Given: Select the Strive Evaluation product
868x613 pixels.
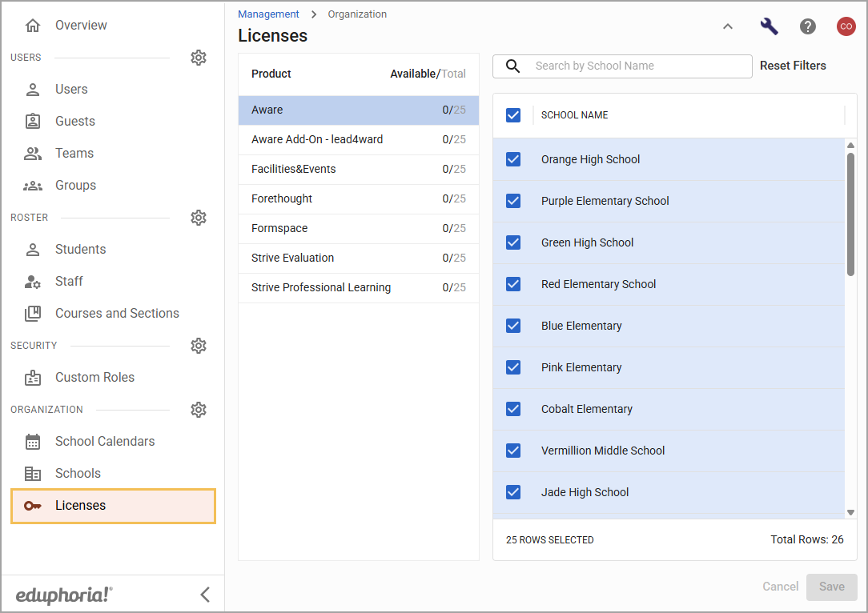Looking at the screenshot, I should coord(358,258).
